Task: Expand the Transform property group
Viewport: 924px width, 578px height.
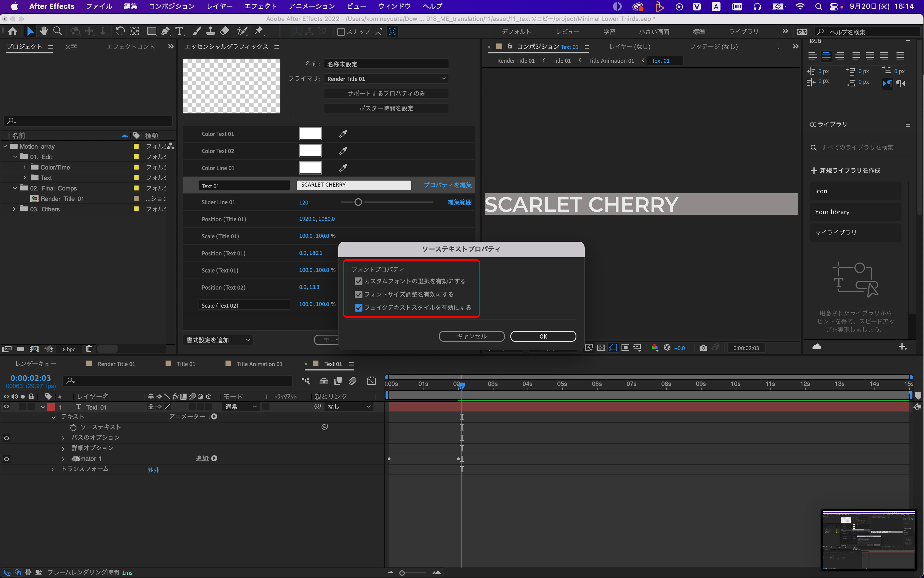Action: pyautogui.click(x=53, y=470)
